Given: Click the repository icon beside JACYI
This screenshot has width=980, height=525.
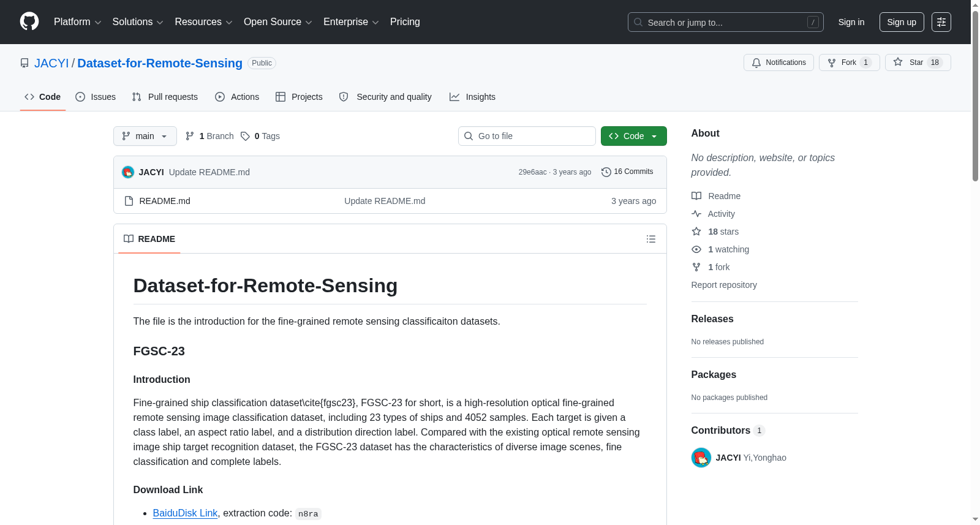Looking at the screenshot, I should coord(24,63).
